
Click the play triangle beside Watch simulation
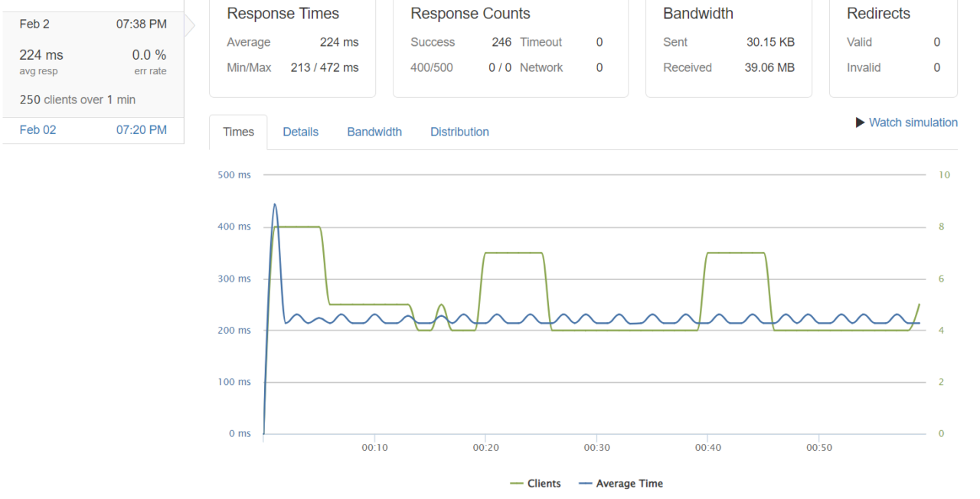coord(860,122)
